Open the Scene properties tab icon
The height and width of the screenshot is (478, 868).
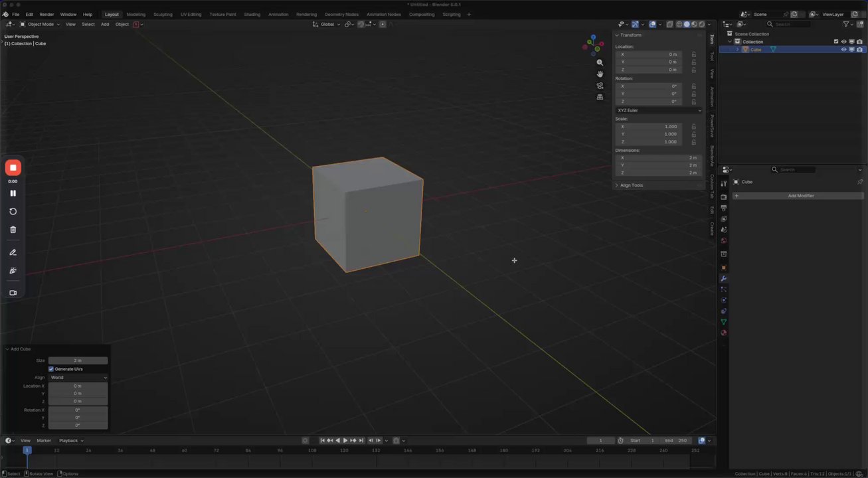(x=724, y=230)
